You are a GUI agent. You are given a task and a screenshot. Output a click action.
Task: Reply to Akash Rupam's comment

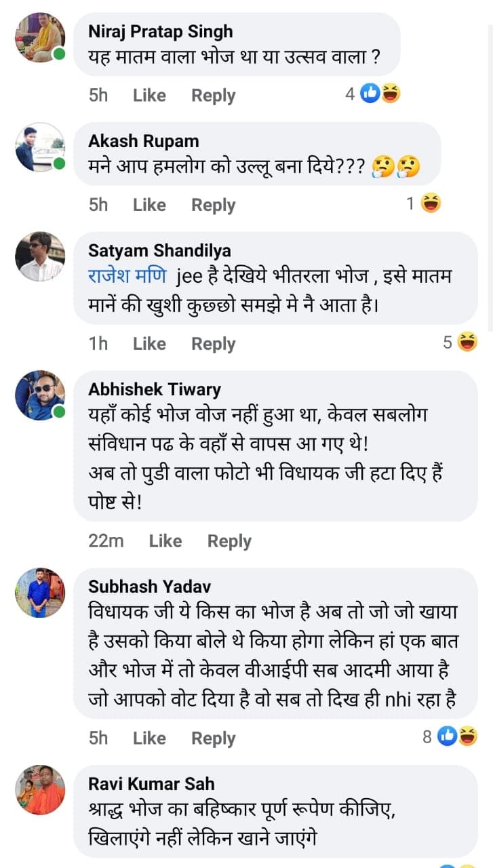[x=213, y=205]
